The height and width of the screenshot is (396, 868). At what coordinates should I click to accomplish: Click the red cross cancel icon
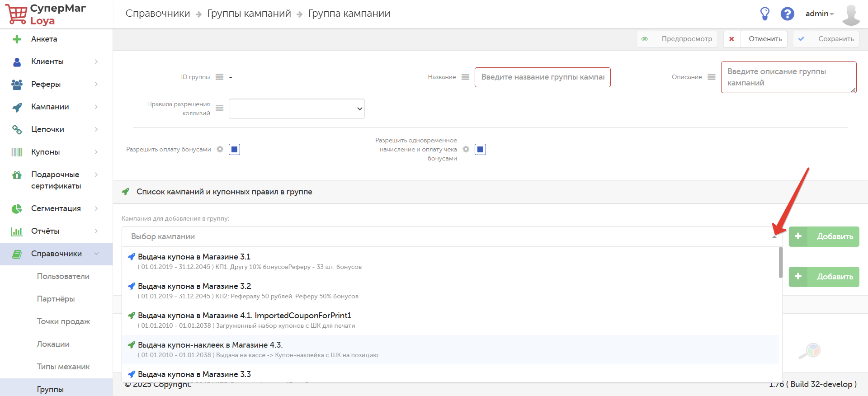(731, 39)
